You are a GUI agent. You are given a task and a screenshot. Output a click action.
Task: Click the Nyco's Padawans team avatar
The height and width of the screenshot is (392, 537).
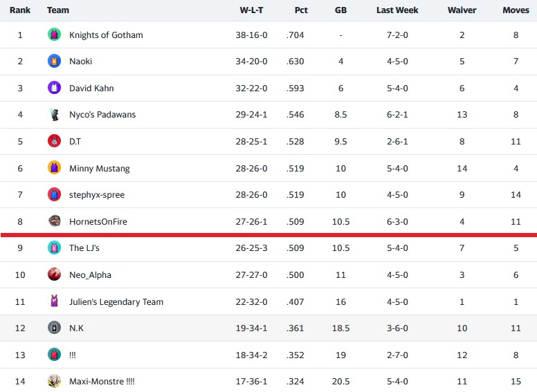[54, 115]
